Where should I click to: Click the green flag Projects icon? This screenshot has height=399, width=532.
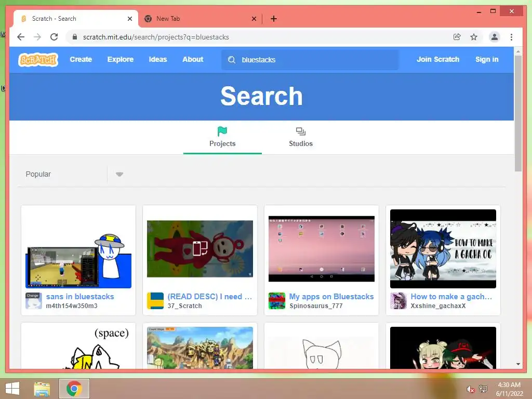[222, 131]
